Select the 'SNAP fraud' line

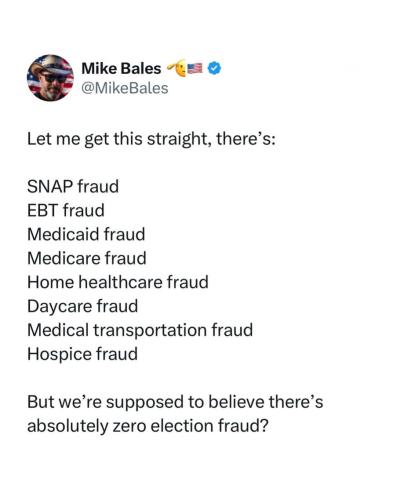point(73,186)
